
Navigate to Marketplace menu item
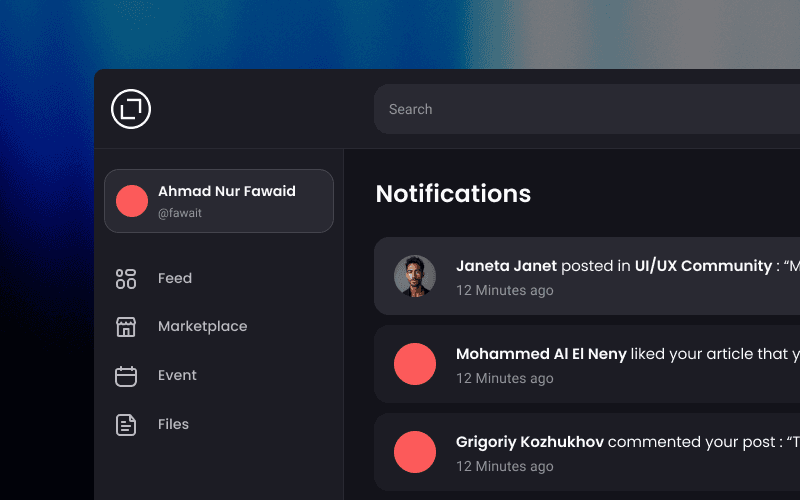202,326
